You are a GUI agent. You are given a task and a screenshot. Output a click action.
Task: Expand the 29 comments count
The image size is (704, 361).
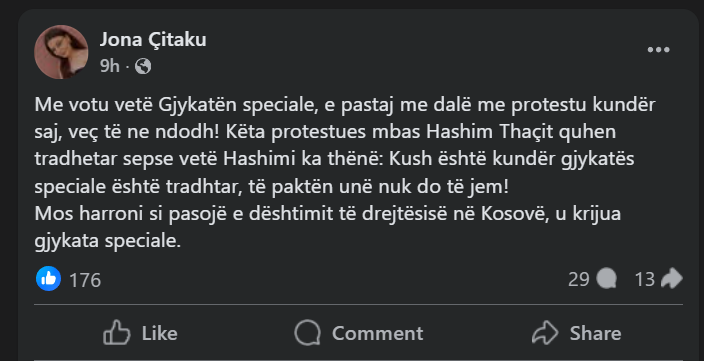[579, 279]
